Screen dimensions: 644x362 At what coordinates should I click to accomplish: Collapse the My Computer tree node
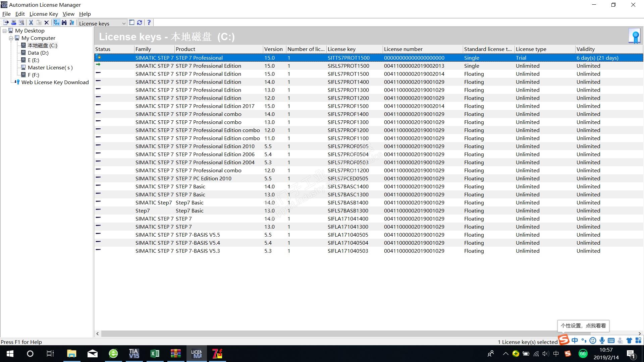click(x=11, y=38)
